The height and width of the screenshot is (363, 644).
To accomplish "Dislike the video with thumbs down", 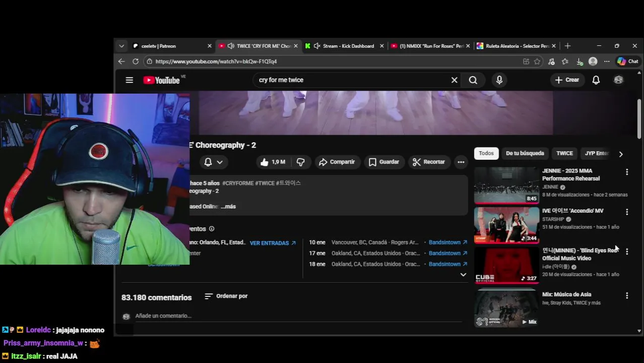I will click(300, 162).
